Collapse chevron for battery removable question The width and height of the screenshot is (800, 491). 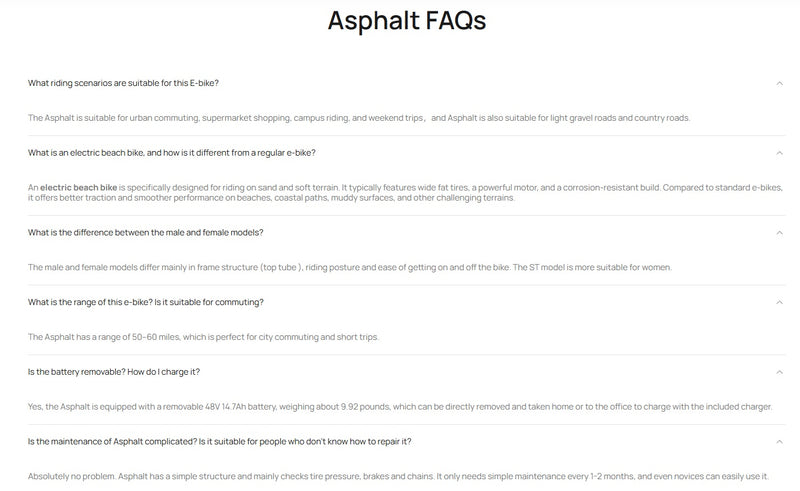click(x=780, y=372)
